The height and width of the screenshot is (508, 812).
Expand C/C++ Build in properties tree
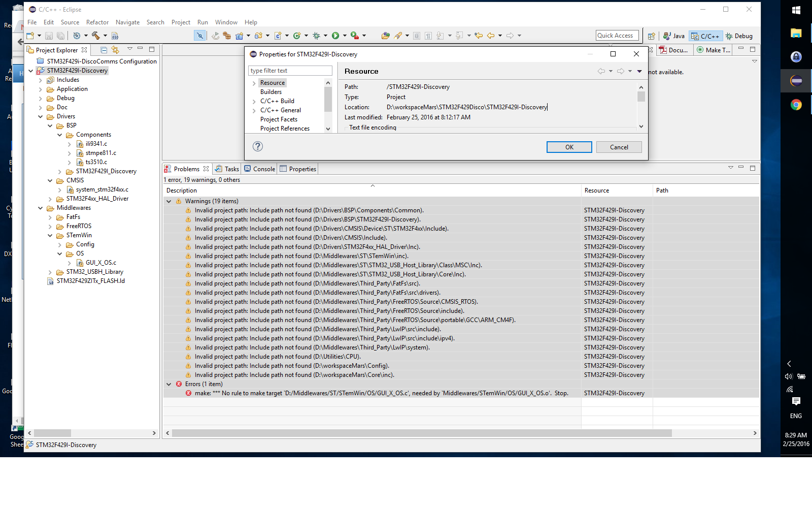pyautogui.click(x=254, y=101)
